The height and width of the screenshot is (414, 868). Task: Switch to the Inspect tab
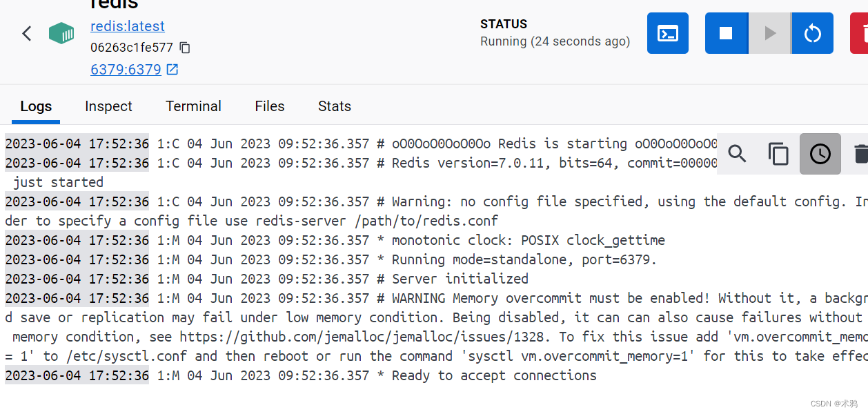108,106
